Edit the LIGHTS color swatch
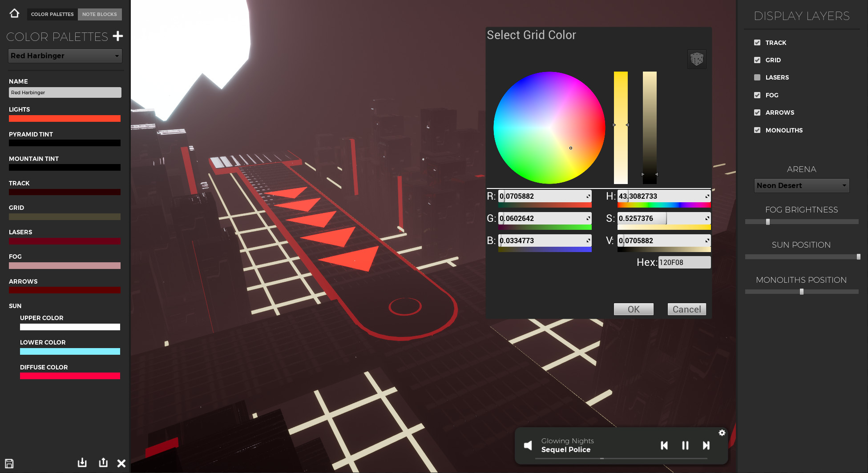The height and width of the screenshot is (473, 868). [x=65, y=118]
